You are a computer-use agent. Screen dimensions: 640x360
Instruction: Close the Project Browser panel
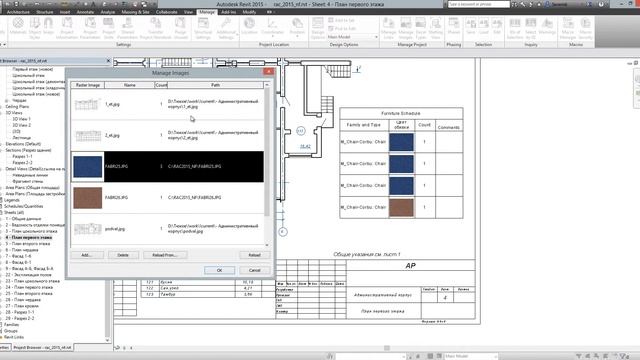click(x=108, y=61)
